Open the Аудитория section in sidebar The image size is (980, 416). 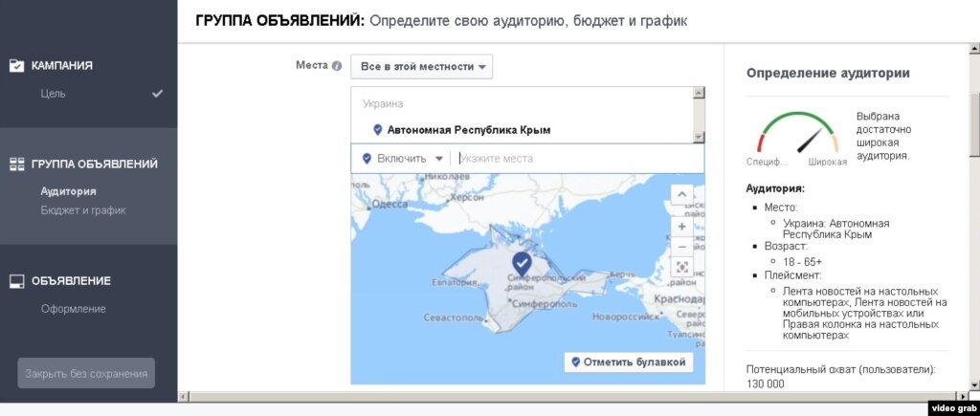pyautogui.click(x=68, y=191)
